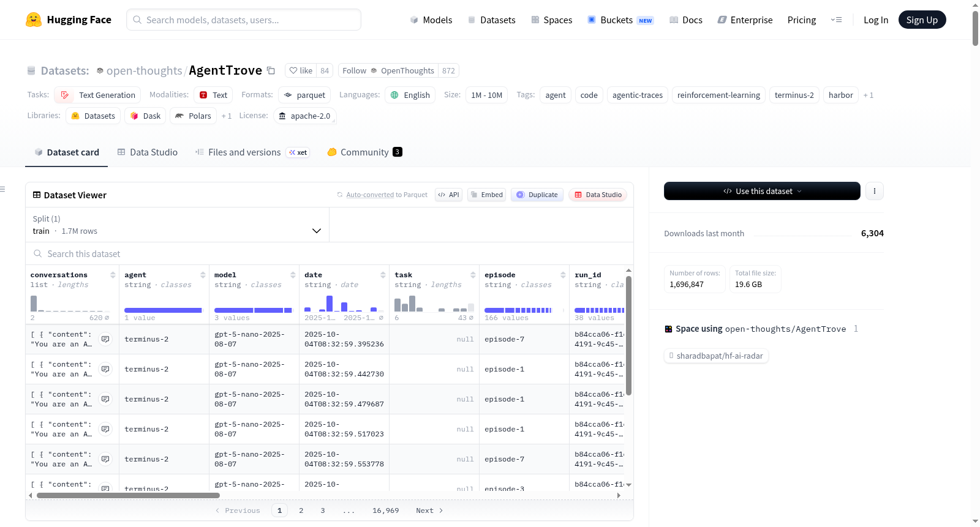This screenshot has width=980, height=527.
Task: Toggle the left sidebar hamburger icon
Action: [2, 189]
